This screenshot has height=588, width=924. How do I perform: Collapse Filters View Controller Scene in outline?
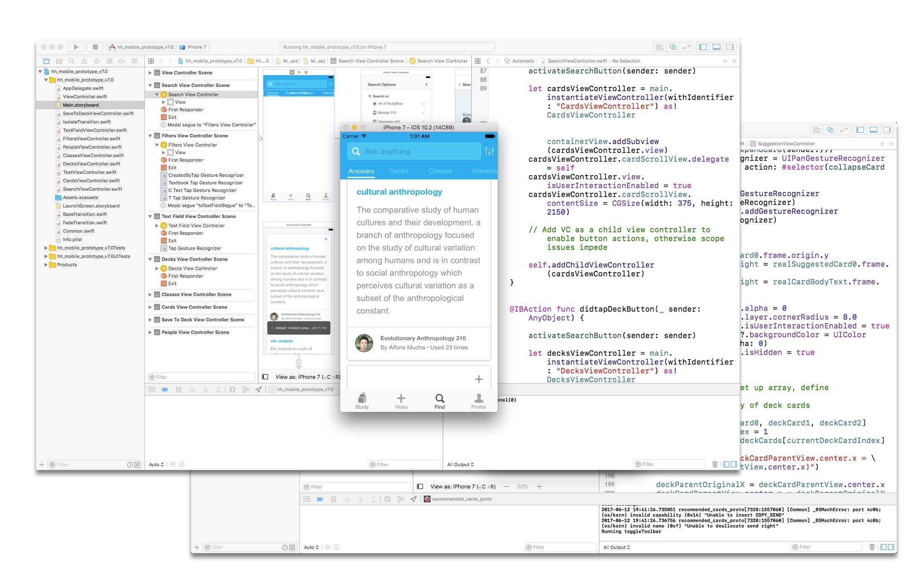pos(150,136)
